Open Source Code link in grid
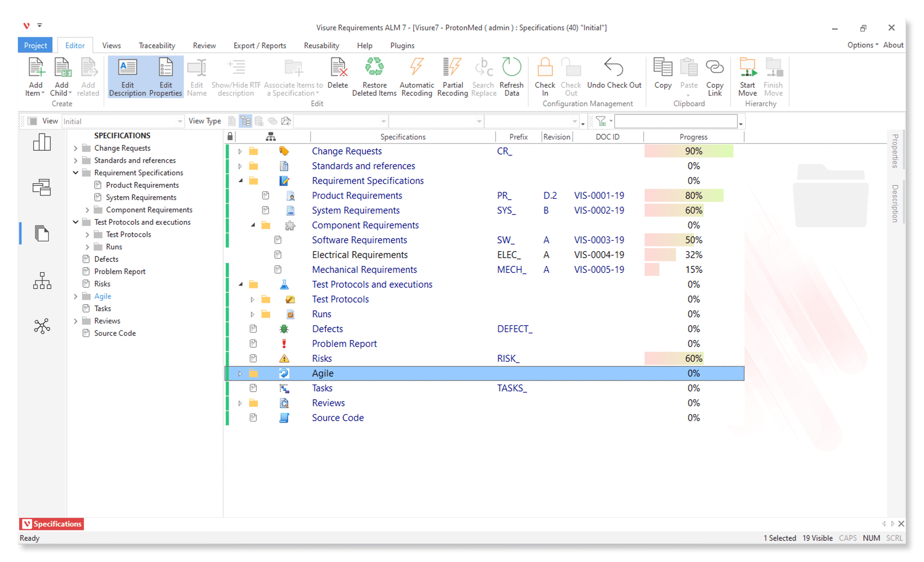Screen dimensions: 924x562 pyautogui.click(x=338, y=418)
